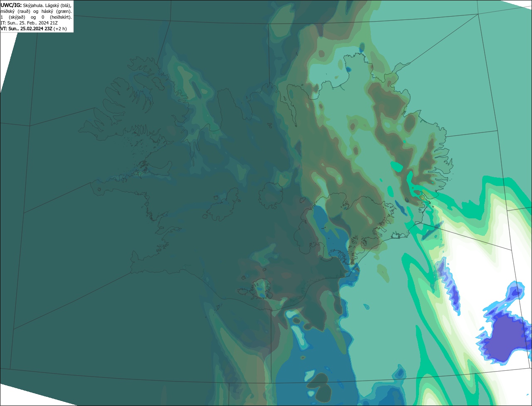The height and width of the screenshot is (406, 532).
Task: Click the bold "VT: Sun.. 25.02.2024 23Z" text
Action: pyautogui.click(x=26, y=29)
